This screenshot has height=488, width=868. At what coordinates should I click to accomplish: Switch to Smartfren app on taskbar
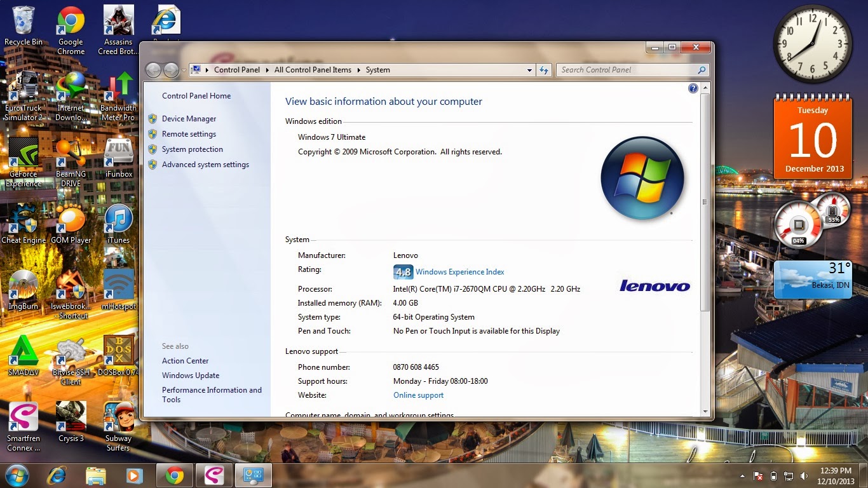pos(214,475)
